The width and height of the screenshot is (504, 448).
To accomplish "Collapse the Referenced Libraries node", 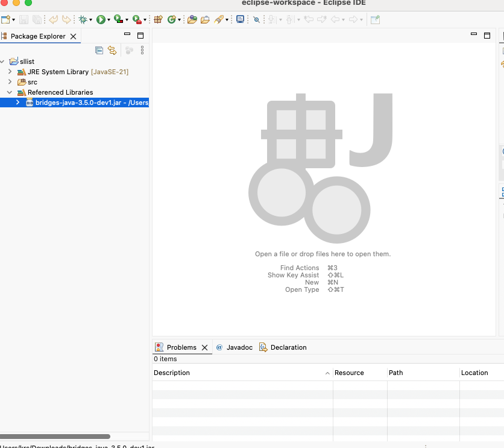I will click(10, 92).
